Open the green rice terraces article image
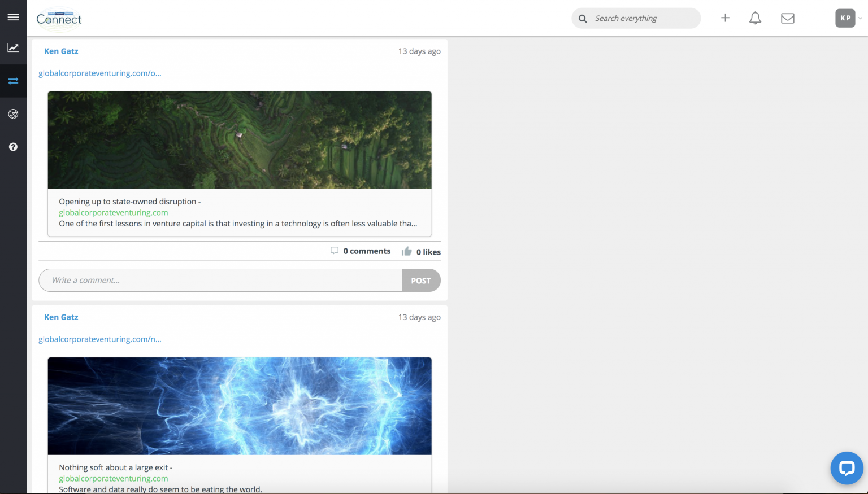The height and width of the screenshot is (494, 868). (x=240, y=140)
